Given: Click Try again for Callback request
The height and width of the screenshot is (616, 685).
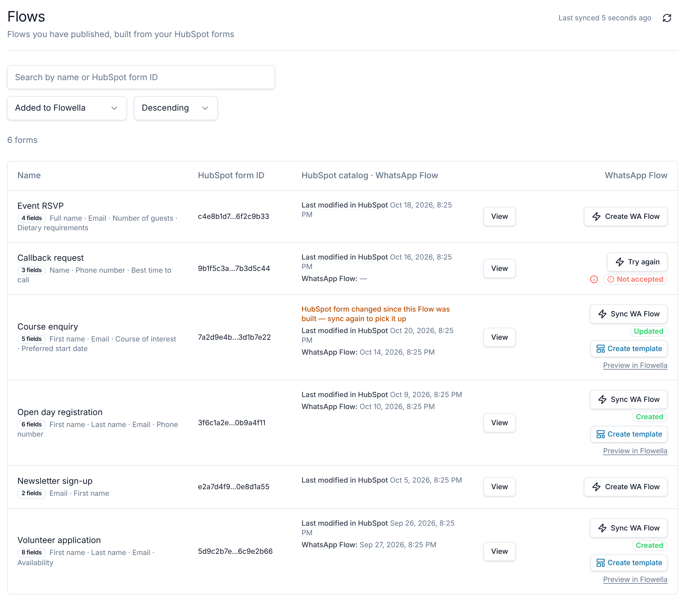Looking at the screenshot, I should point(637,262).
